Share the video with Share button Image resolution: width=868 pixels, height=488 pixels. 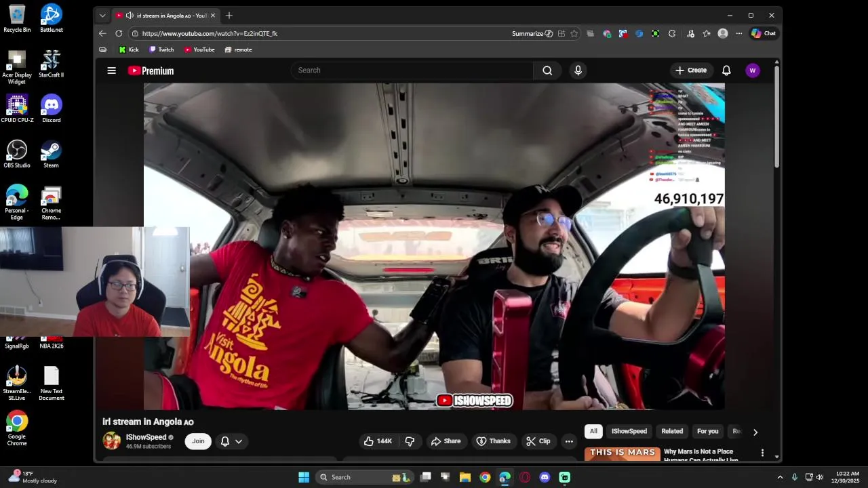(x=446, y=441)
